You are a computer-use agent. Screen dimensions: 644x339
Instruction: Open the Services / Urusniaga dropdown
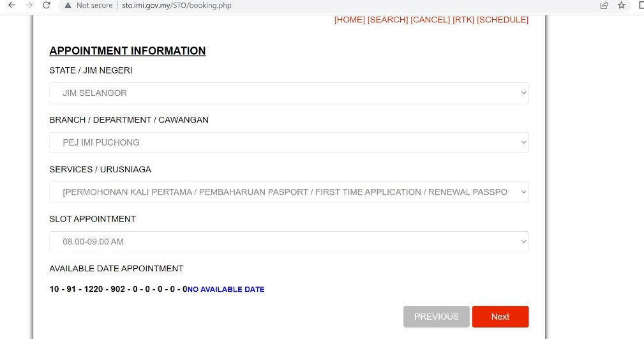click(289, 192)
